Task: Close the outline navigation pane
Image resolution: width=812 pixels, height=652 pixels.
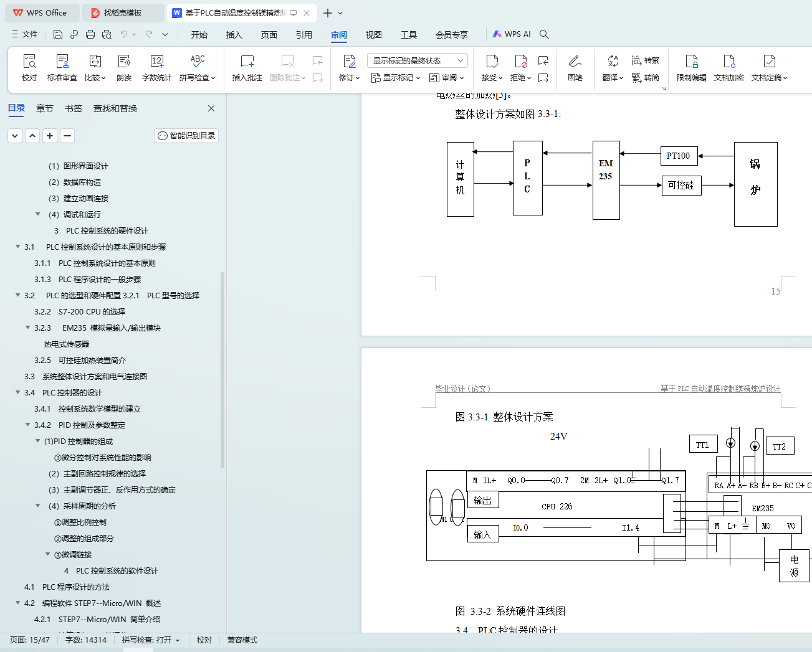Action: tap(211, 108)
